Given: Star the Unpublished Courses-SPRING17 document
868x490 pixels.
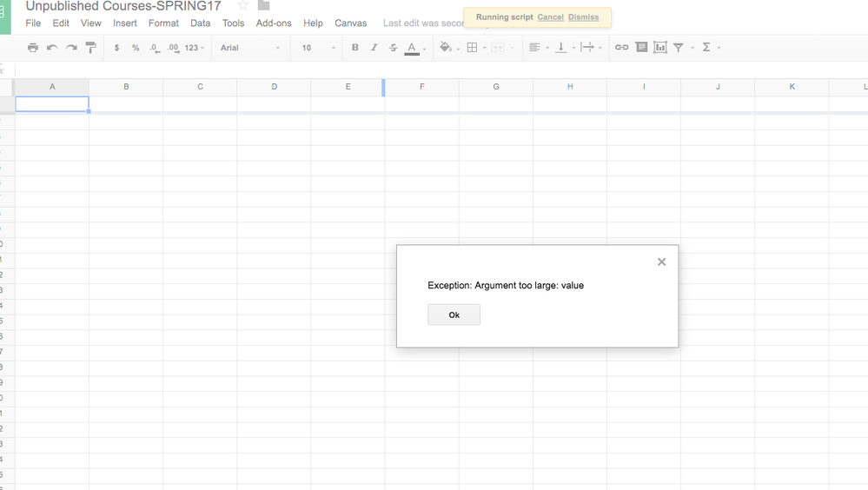Looking at the screenshot, I should [243, 6].
